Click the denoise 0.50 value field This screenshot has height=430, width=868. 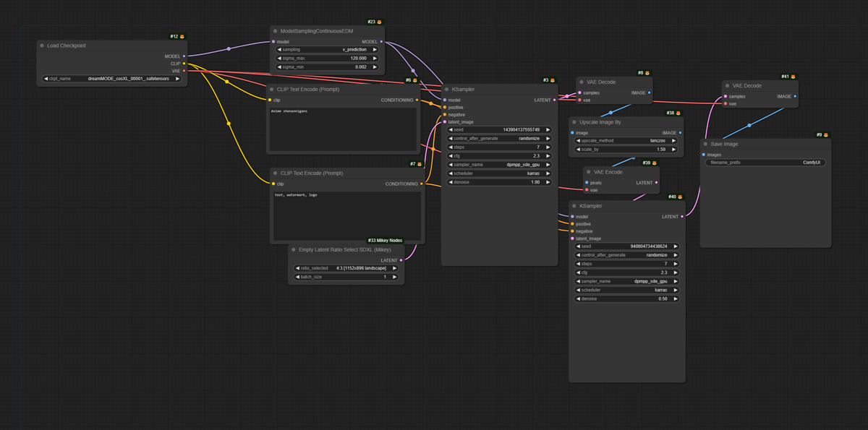tap(627, 298)
